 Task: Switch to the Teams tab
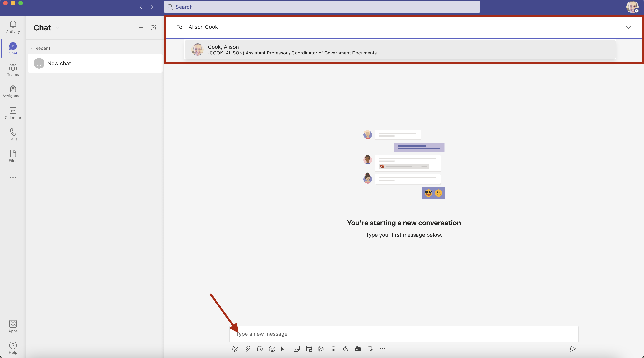point(13,70)
